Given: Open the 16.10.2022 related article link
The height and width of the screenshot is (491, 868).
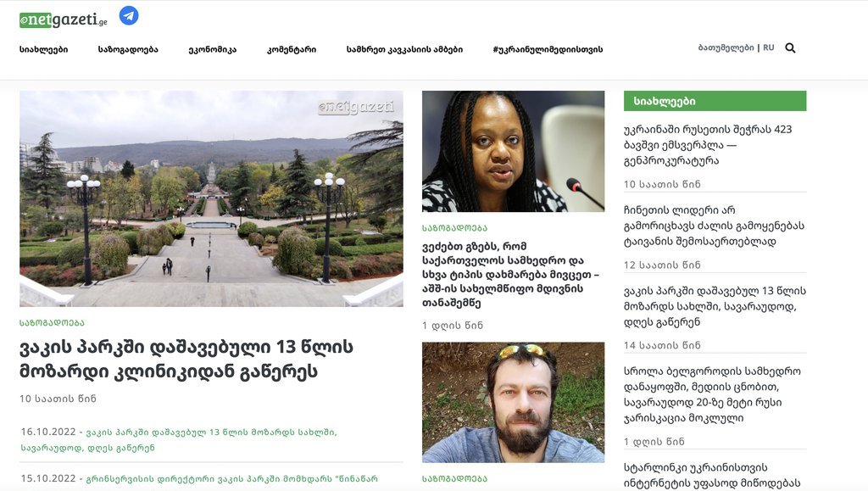Looking at the screenshot, I should (x=211, y=439).
